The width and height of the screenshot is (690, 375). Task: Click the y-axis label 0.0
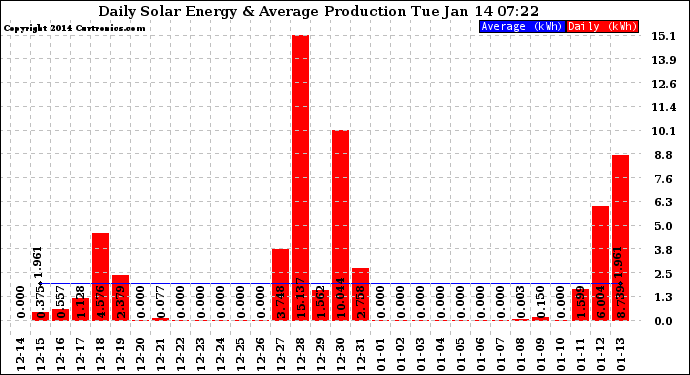(x=663, y=321)
